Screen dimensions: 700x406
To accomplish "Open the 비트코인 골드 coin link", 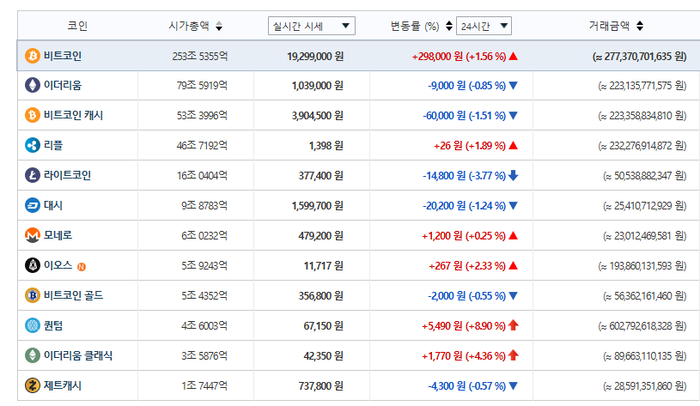I will [73, 295].
